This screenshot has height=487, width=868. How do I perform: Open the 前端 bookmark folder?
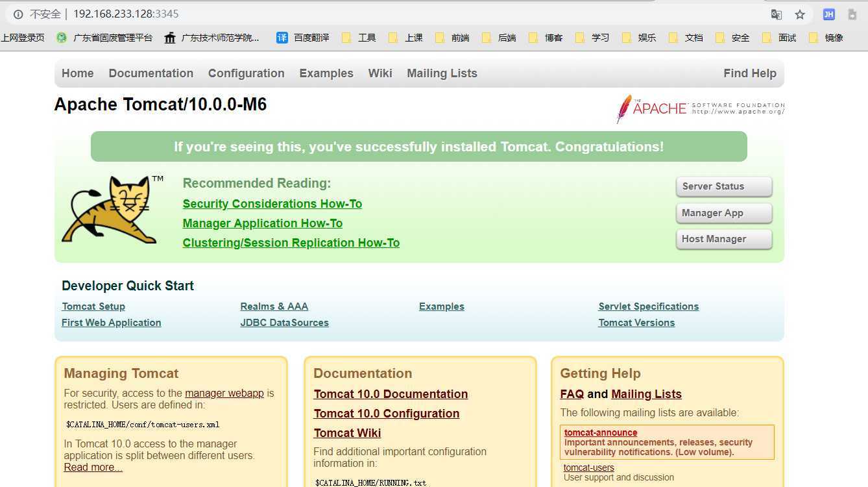pyautogui.click(x=452, y=38)
